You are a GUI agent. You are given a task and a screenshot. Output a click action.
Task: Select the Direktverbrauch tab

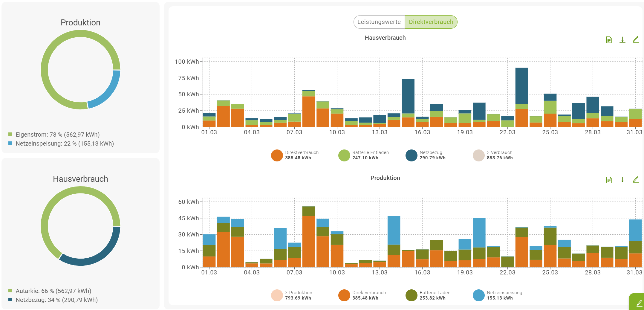(x=431, y=22)
